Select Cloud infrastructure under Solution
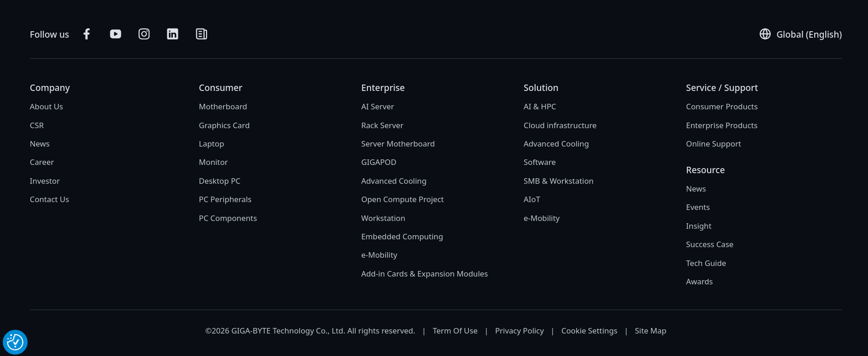868x356 pixels. pos(560,125)
